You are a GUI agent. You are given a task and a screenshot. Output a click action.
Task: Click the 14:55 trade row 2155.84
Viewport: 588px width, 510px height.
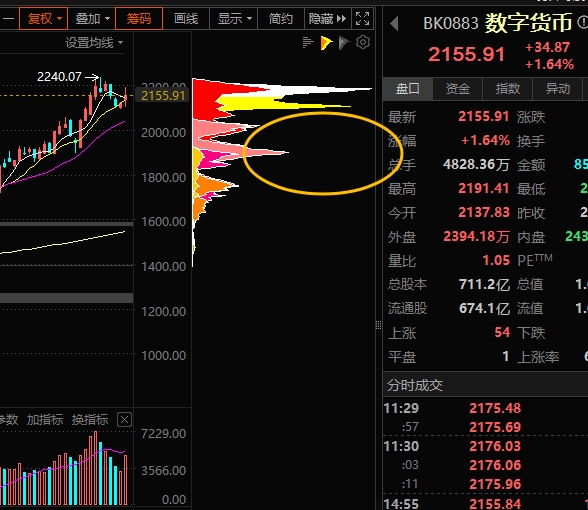pos(495,504)
